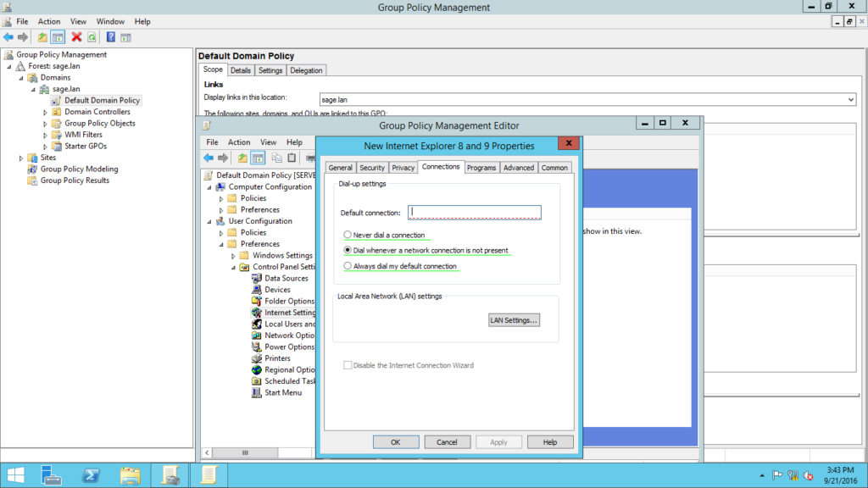Click the Default connection text field
The width and height of the screenshot is (868, 488).
(x=474, y=213)
